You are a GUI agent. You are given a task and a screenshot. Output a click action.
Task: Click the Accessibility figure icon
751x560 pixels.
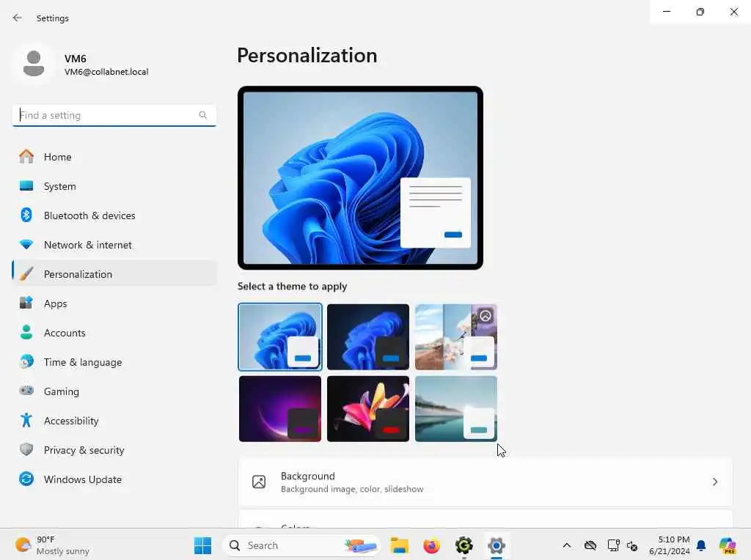click(x=26, y=420)
